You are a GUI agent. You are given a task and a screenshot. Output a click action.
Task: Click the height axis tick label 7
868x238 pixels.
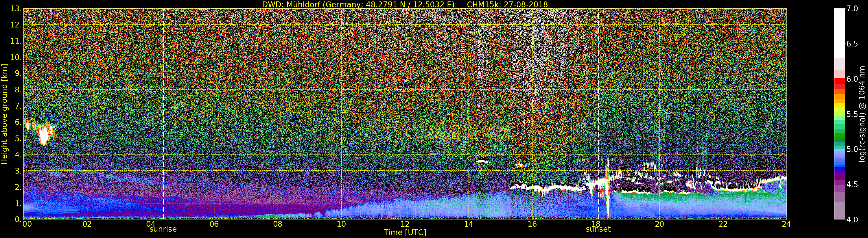click(x=19, y=106)
